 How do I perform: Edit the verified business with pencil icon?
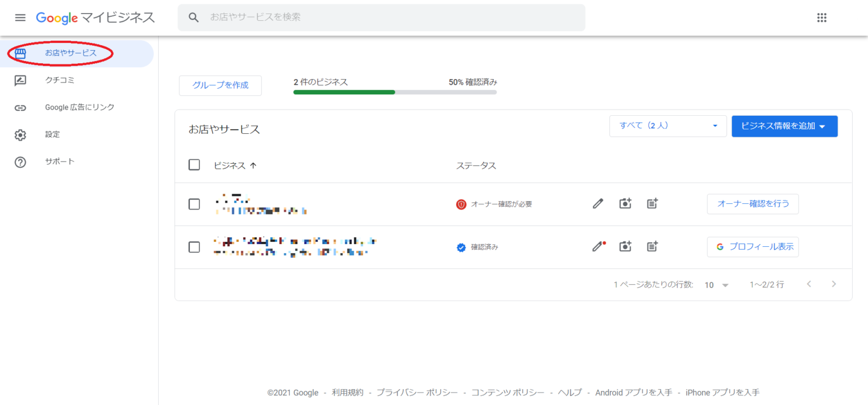(597, 246)
